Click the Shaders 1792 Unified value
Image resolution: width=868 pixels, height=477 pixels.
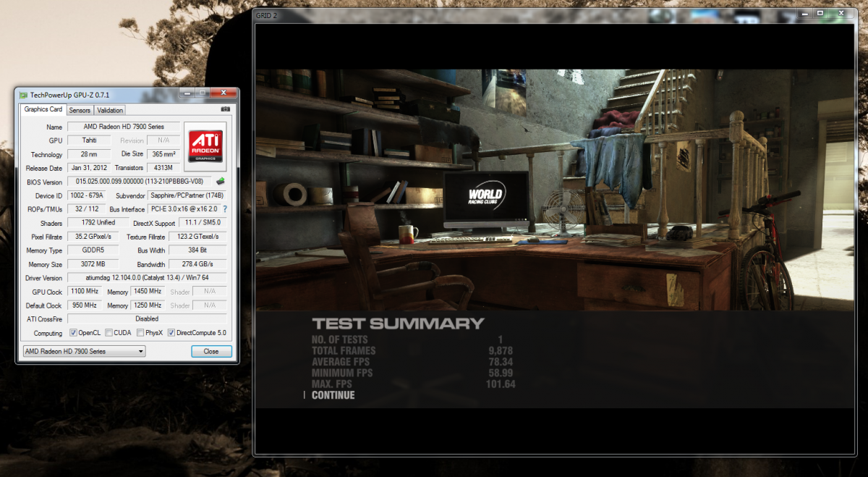[98, 223]
